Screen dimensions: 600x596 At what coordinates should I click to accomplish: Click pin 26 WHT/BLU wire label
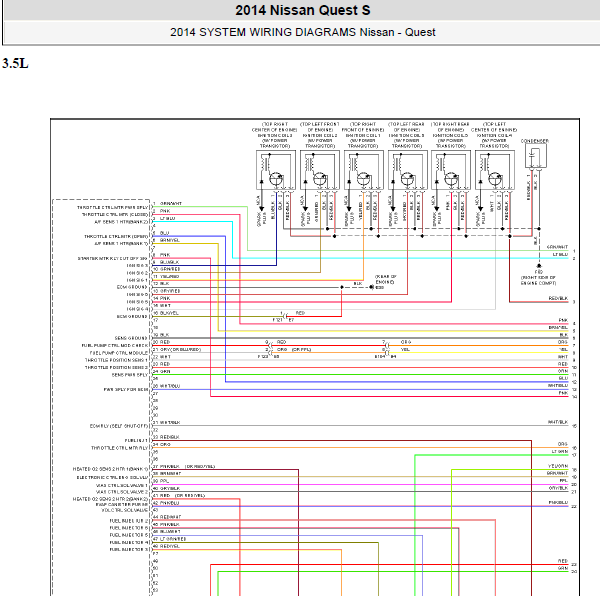coord(170,386)
